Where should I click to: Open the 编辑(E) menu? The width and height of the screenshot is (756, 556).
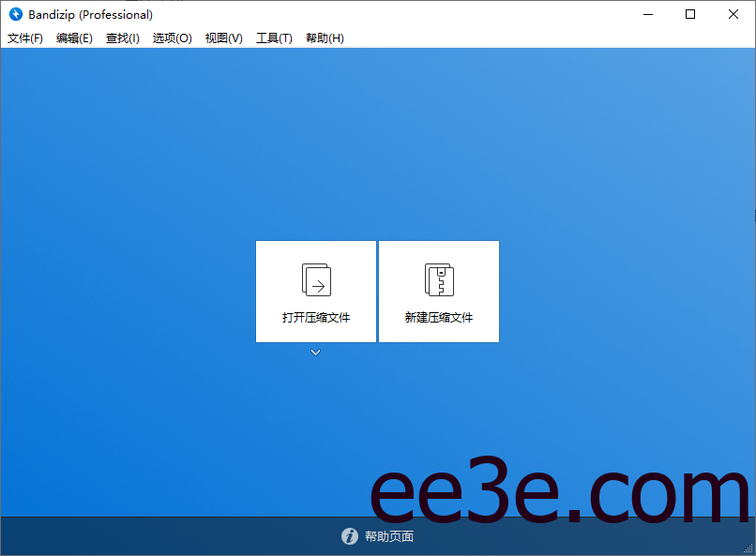(73, 38)
